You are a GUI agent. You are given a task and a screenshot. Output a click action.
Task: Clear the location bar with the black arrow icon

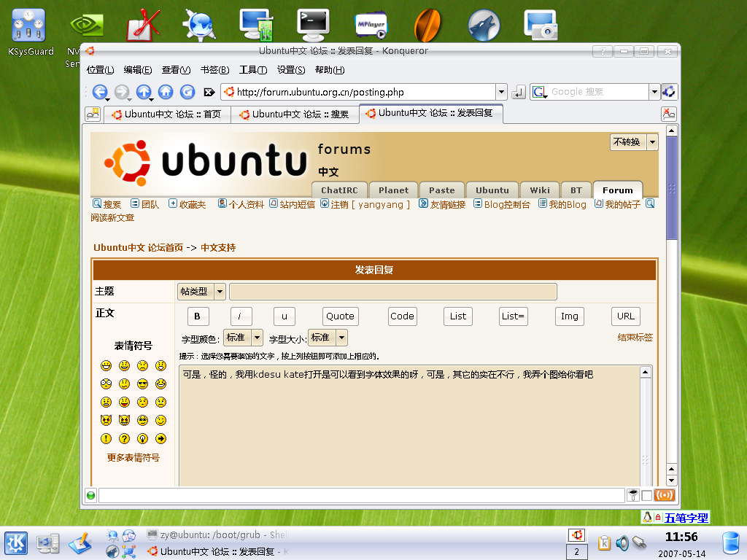pos(209,92)
